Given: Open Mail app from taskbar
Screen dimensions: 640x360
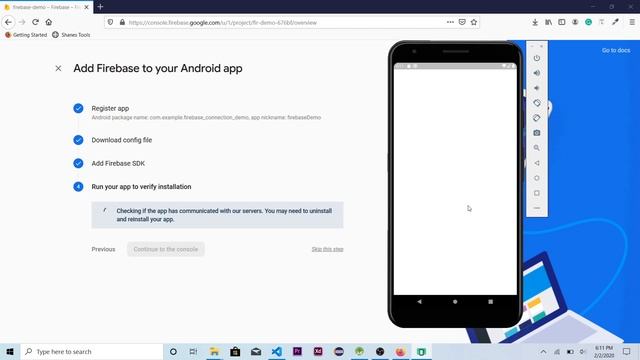Looking at the screenshot, I should point(256,351).
